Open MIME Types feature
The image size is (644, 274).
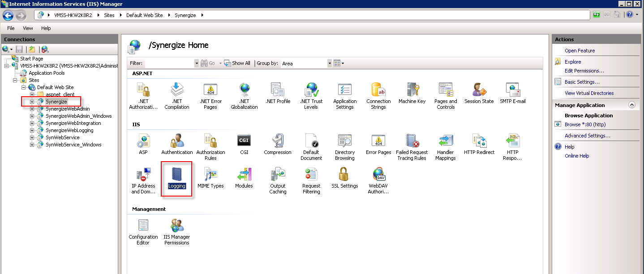(x=210, y=178)
